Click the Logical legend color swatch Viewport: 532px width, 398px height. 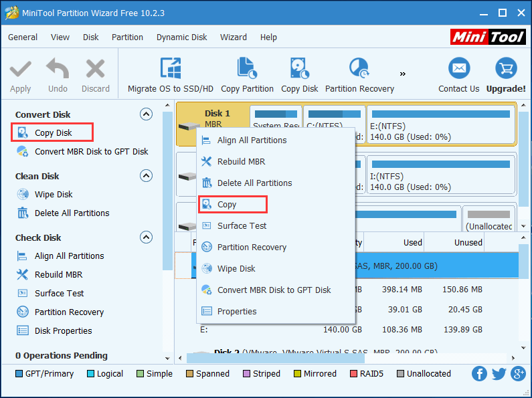pyautogui.click(x=90, y=374)
